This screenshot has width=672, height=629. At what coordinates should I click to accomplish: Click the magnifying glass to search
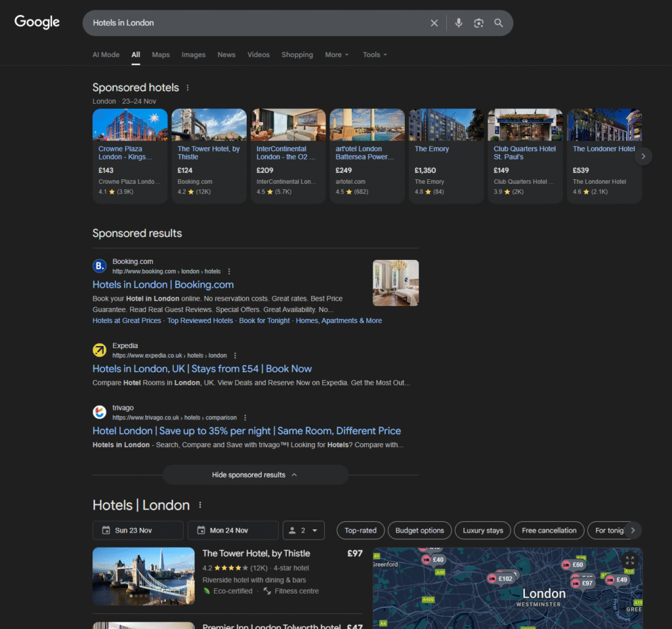point(499,22)
